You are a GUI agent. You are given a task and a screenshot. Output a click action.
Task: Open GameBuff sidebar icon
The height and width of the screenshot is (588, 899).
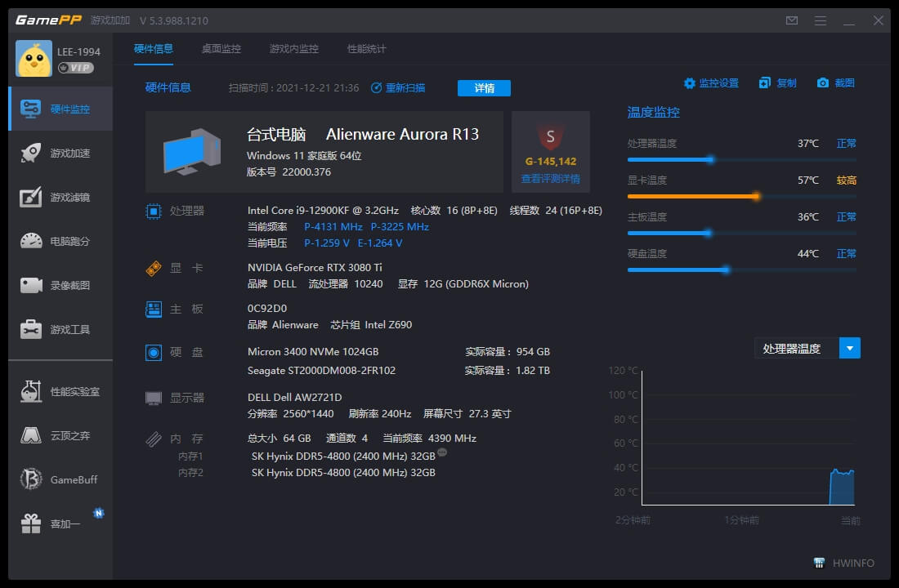click(x=30, y=479)
